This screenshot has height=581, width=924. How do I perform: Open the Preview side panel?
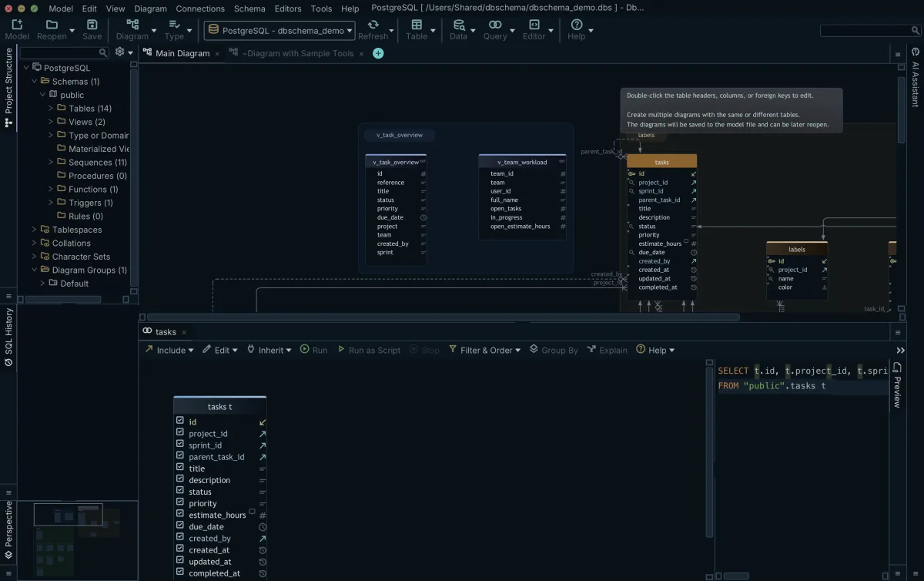tap(897, 385)
